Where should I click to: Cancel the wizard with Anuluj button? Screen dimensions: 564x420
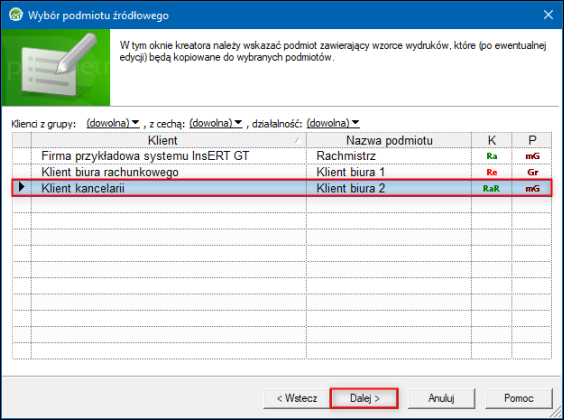(441, 398)
